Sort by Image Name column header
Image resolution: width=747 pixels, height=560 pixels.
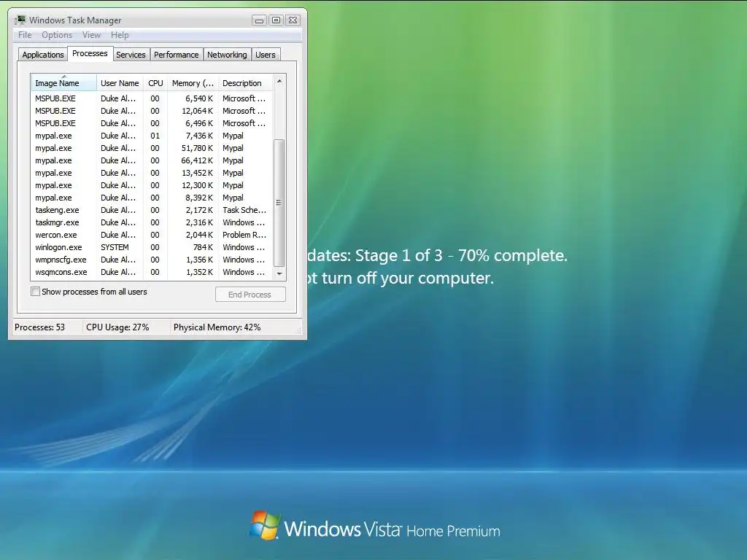pyautogui.click(x=64, y=83)
